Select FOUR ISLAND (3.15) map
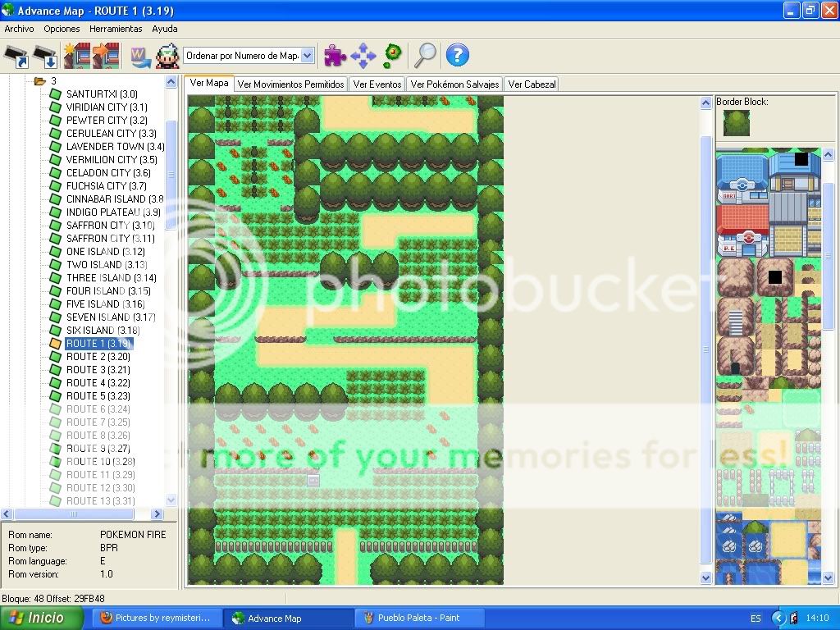Viewport: 840px width, 630px height. (x=108, y=291)
